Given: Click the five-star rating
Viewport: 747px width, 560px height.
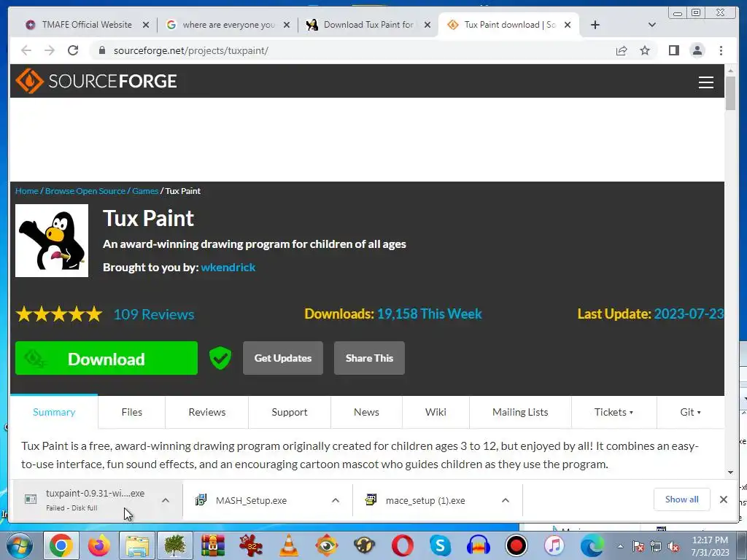Looking at the screenshot, I should [59, 314].
